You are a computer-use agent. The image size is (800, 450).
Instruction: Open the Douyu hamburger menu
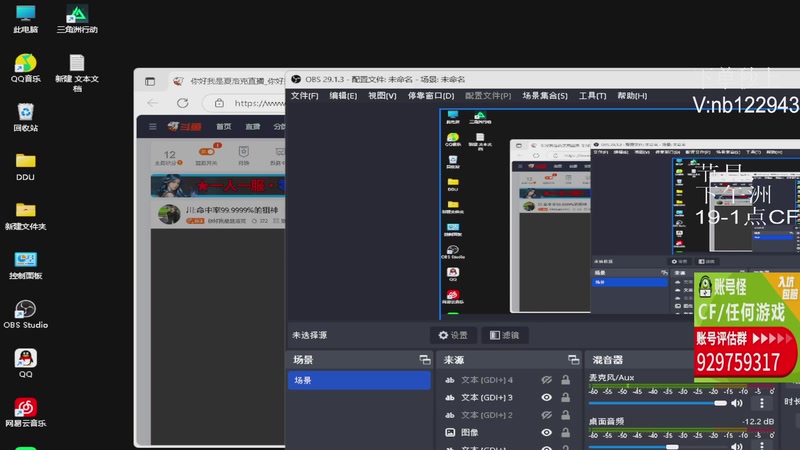(153, 127)
